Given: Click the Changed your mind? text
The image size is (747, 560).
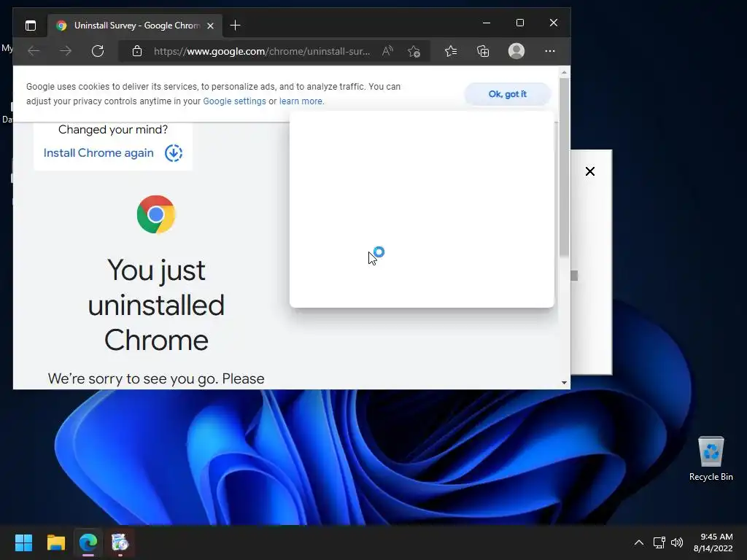Looking at the screenshot, I should point(113,130).
